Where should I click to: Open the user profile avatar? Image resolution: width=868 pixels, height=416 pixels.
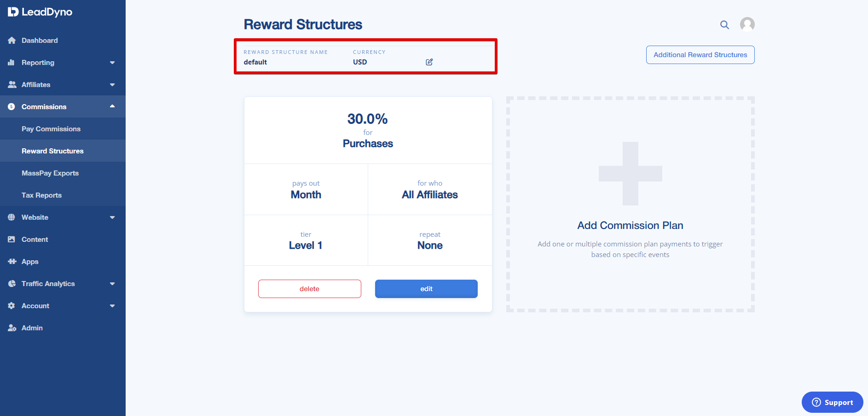(747, 24)
